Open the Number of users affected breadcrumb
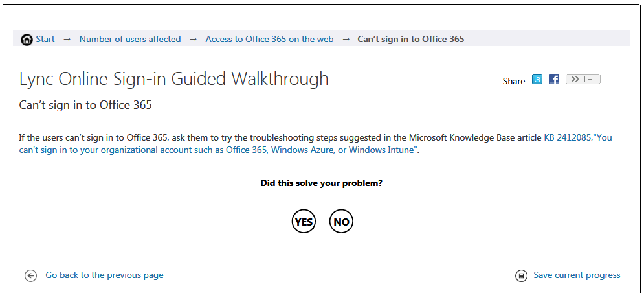Viewport: 644px width, 293px height. [129, 39]
